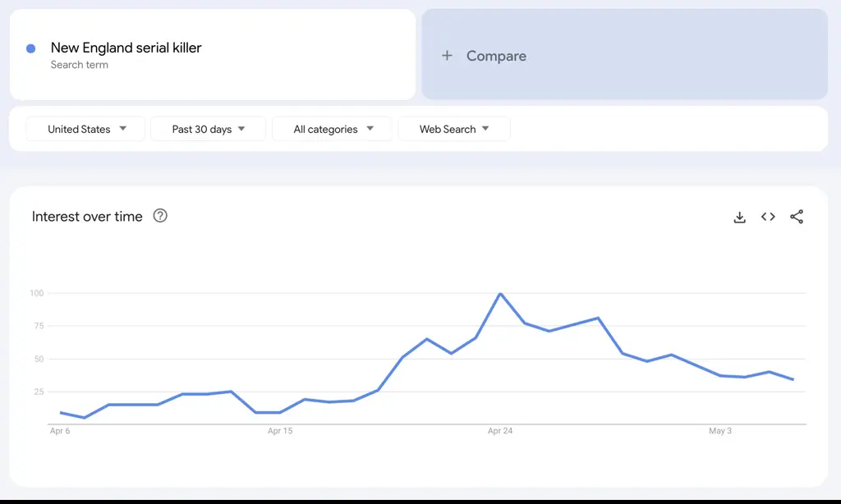Expand the United States region dropdown
The image size is (841, 504).
[86, 129]
